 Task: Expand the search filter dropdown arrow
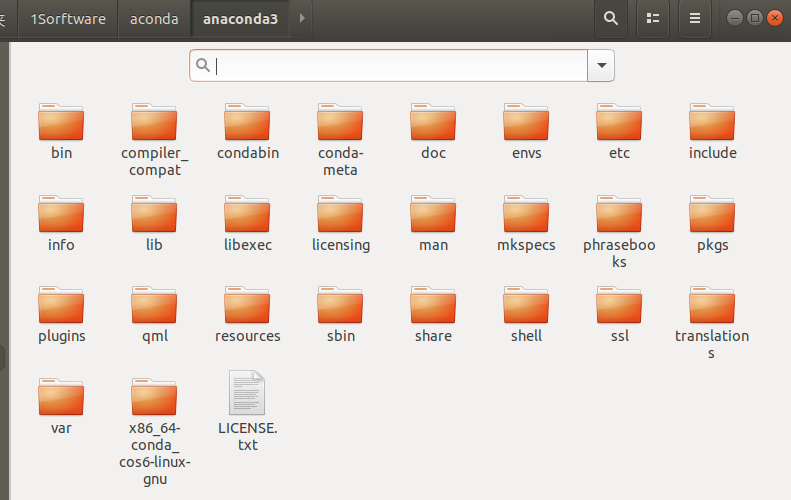coord(601,66)
